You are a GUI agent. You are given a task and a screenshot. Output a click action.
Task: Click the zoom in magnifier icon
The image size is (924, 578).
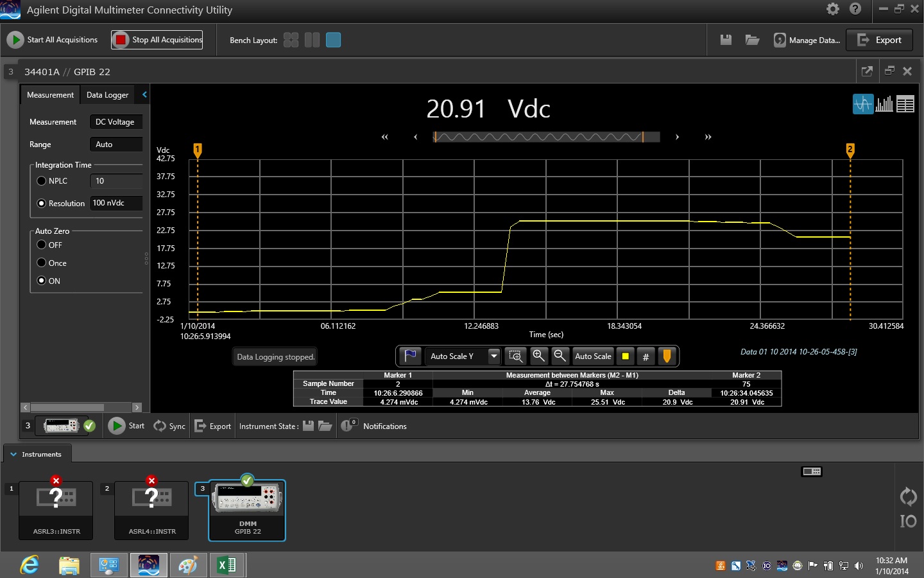click(x=538, y=356)
